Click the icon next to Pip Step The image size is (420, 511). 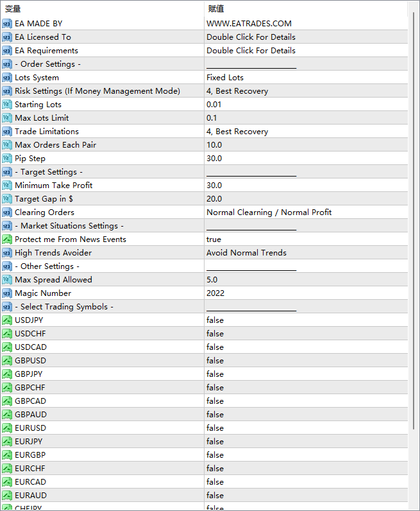pos(7,159)
